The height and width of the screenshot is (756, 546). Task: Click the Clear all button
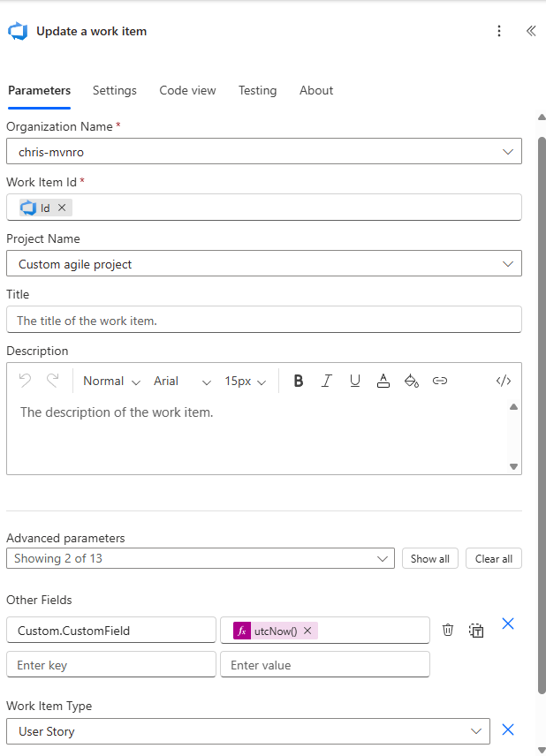[494, 558]
